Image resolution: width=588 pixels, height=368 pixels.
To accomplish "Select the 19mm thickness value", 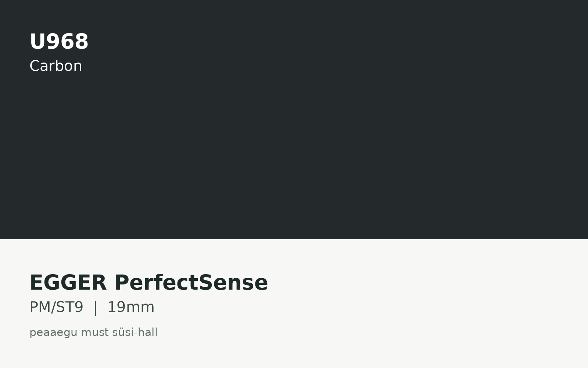I will 131,307.
